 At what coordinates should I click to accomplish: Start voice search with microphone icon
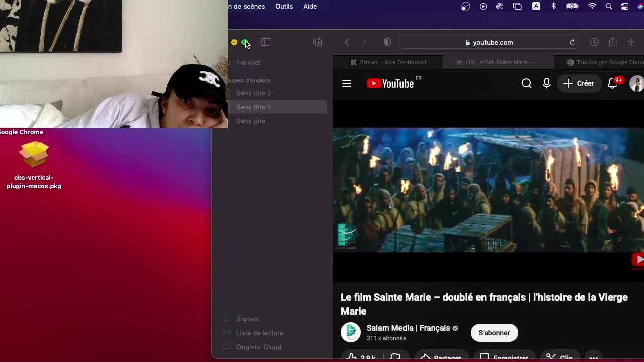point(547,83)
